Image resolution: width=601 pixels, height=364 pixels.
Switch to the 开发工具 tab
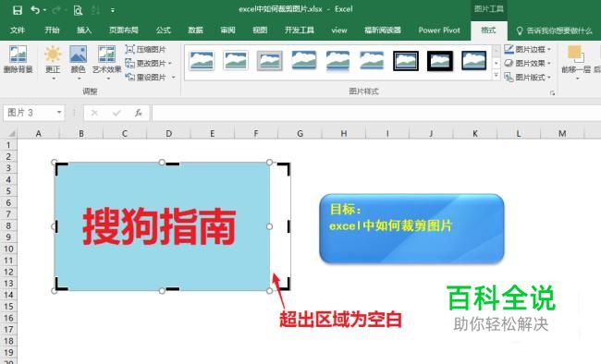click(x=300, y=30)
